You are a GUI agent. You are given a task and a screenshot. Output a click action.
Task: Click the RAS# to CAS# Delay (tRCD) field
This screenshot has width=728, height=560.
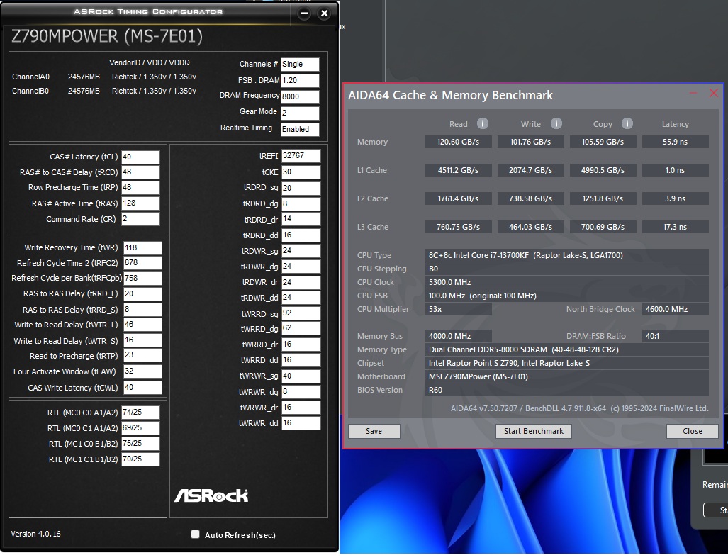point(140,172)
